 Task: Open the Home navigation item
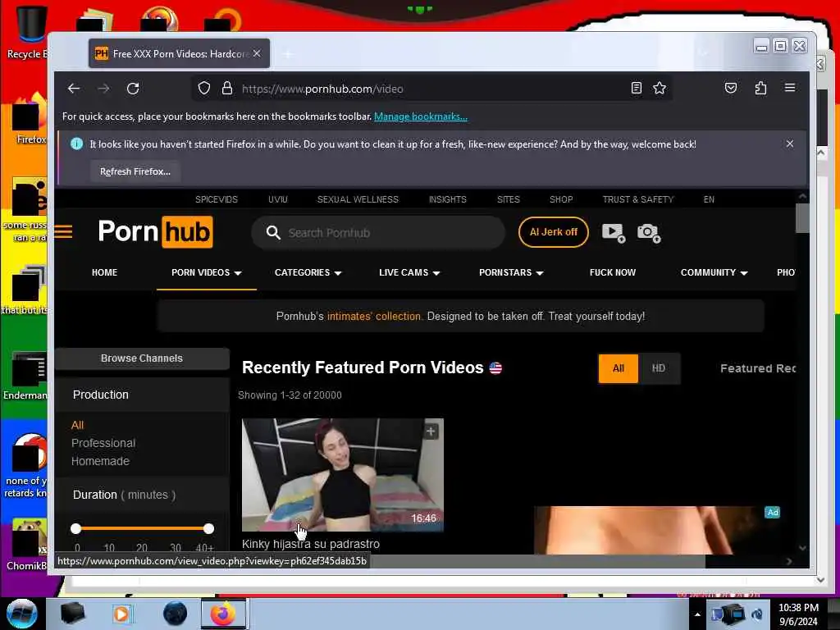104,272
